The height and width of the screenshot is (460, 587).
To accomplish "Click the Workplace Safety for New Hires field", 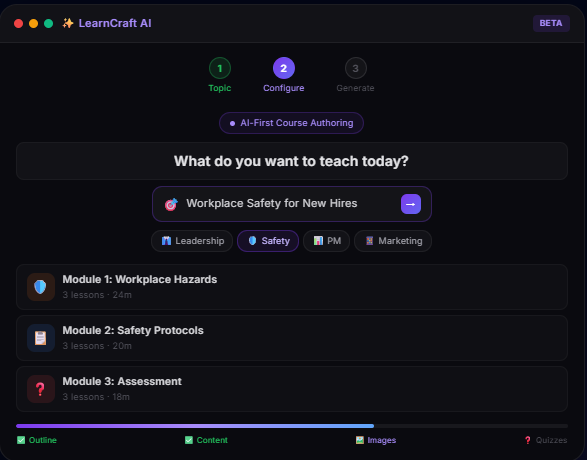I will point(292,204).
